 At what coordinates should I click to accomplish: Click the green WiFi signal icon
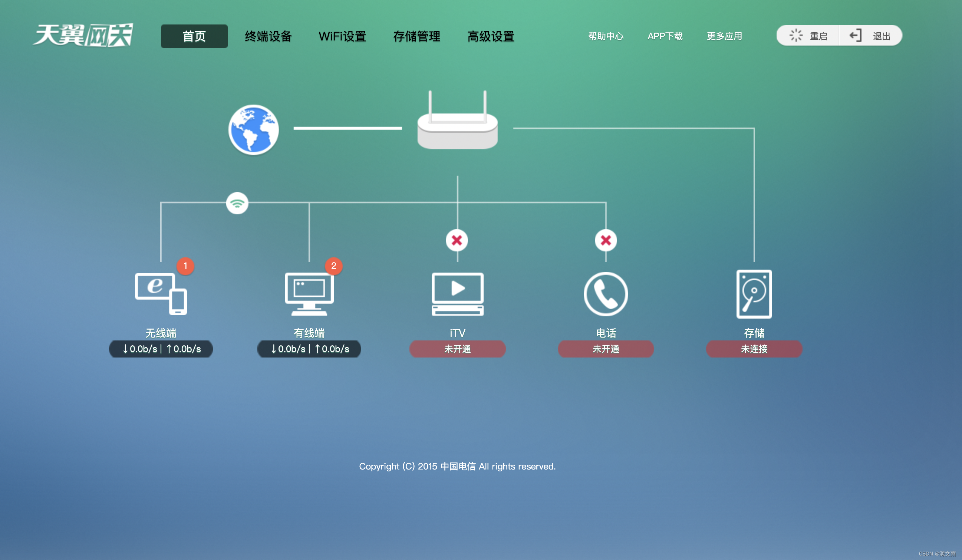[237, 203]
